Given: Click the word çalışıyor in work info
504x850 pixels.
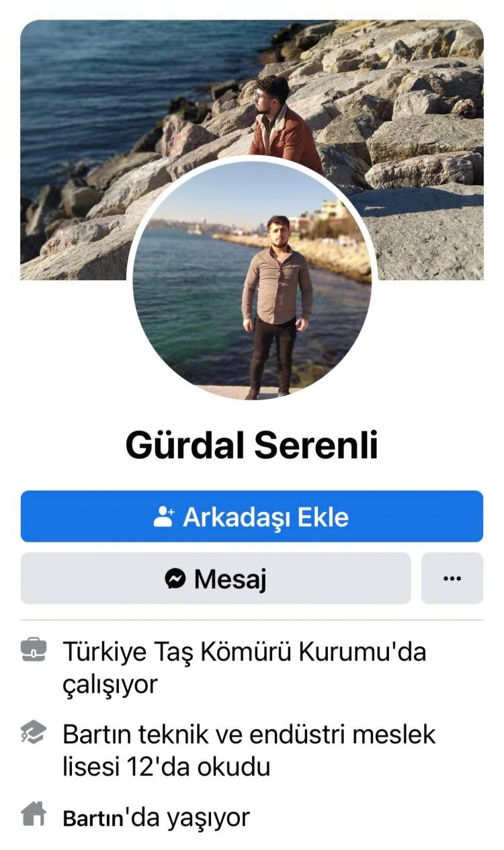Looking at the screenshot, I should point(110,685).
